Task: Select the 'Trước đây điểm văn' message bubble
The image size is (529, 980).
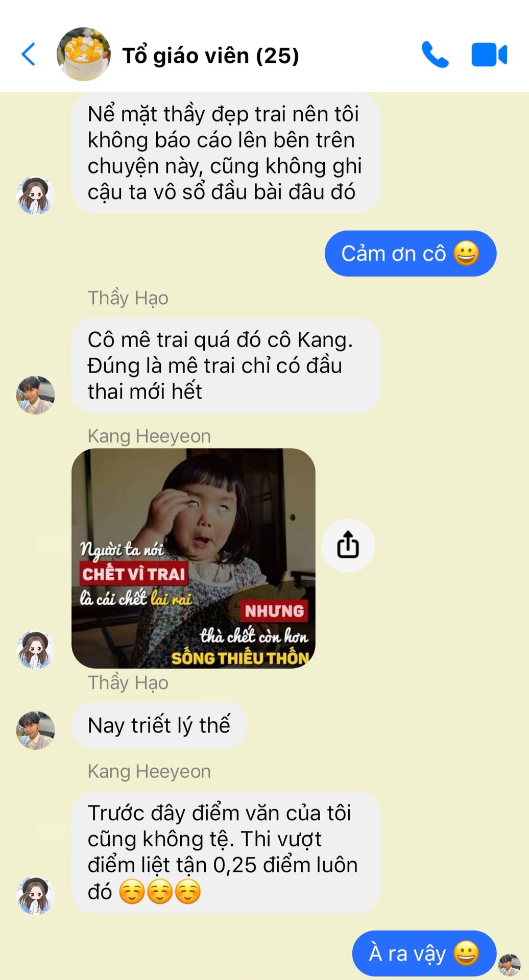Action: (x=226, y=852)
